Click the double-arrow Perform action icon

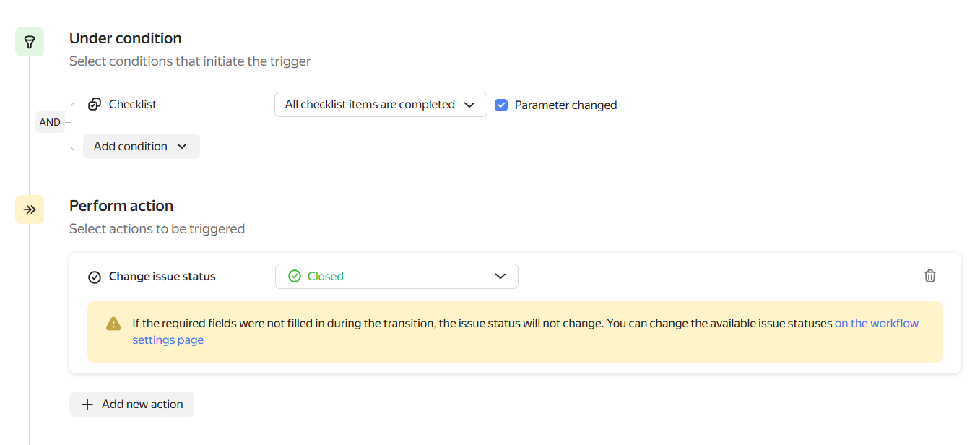30,209
